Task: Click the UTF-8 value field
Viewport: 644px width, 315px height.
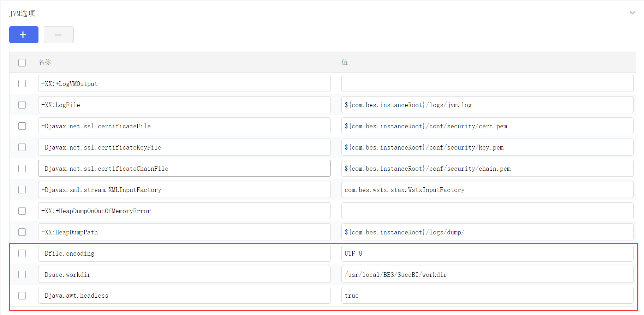Action: pyautogui.click(x=487, y=253)
